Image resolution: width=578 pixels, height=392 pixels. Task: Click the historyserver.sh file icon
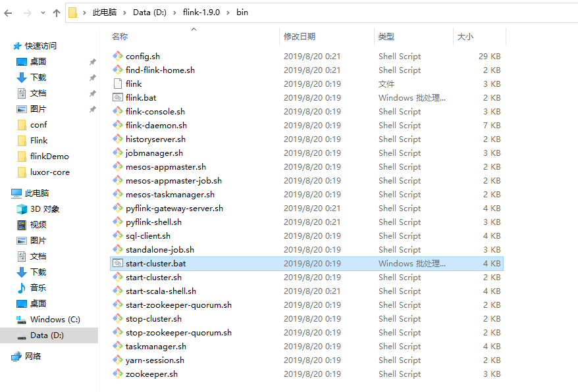[118, 139]
